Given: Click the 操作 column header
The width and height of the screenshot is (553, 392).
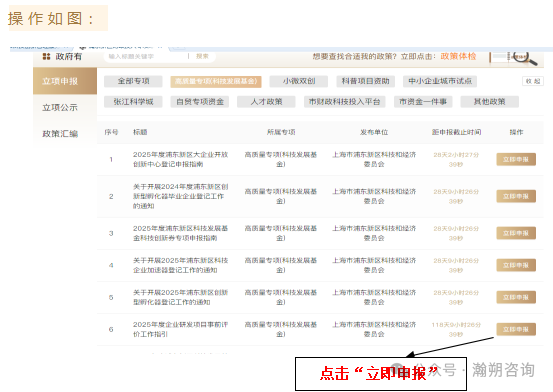Looking at the screenshot, I should point(516,132).
